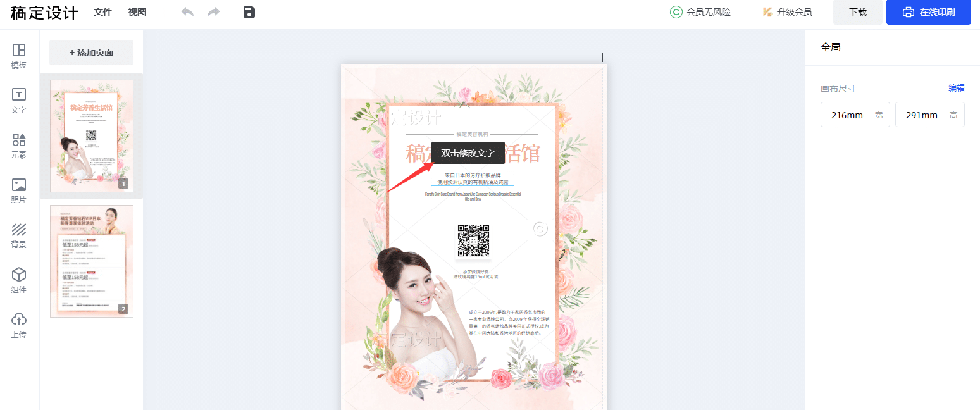The height and width of the screenshot is (410, 980).
Task: Select page 1 thumbnail
Action: [92, 135]
